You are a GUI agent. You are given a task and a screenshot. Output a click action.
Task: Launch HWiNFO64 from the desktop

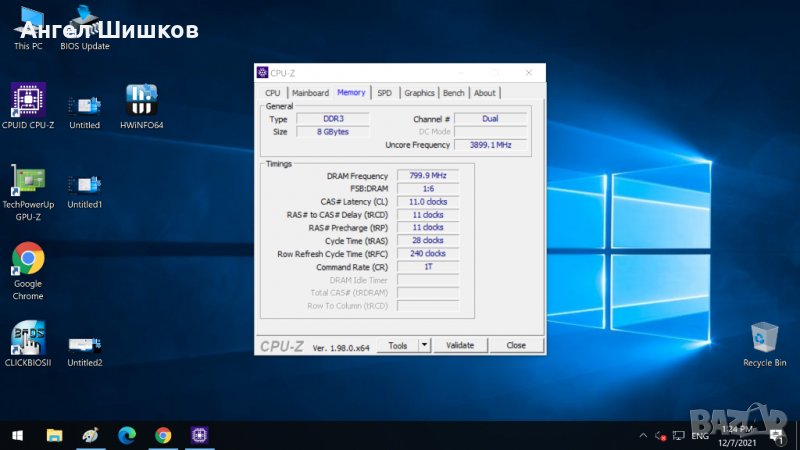click(142, 101)
